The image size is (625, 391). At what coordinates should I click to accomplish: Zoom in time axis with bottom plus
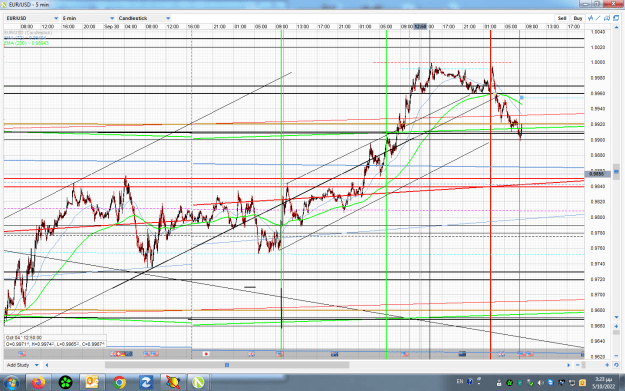(607, 365)
